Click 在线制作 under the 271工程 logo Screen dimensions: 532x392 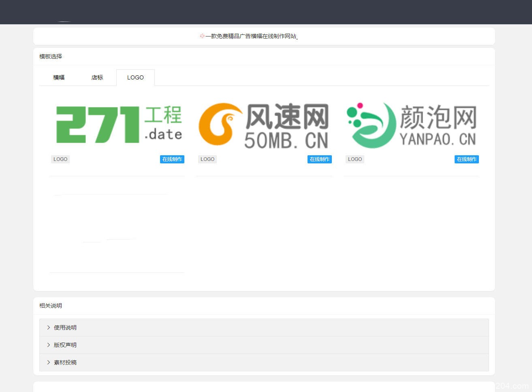pos(172,159)
